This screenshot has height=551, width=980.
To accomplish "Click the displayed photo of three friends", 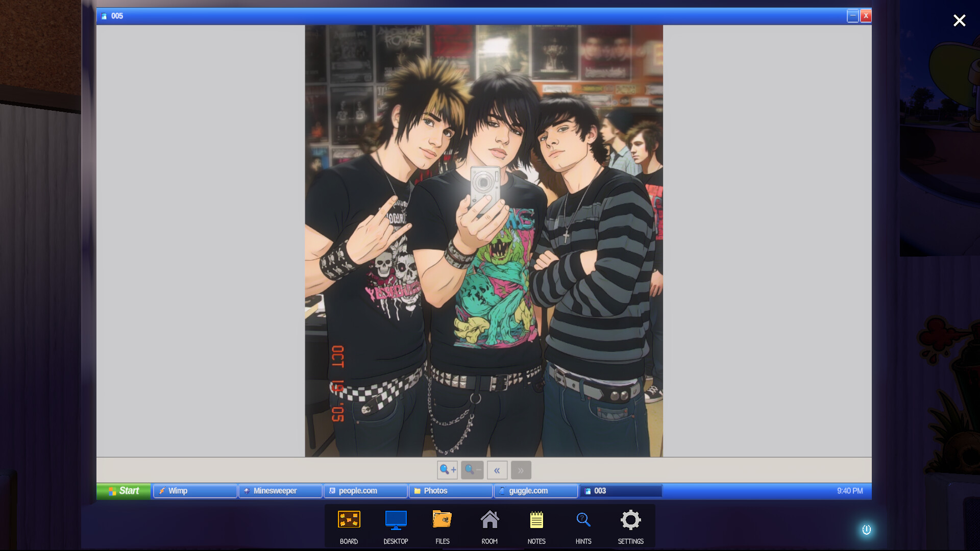I will coord(484,241).
